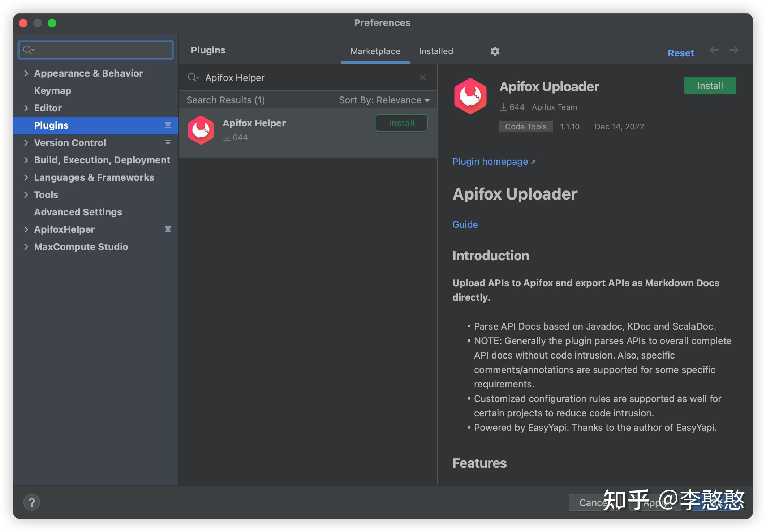Click the Apifox Helper plugin logo in results

201,130
